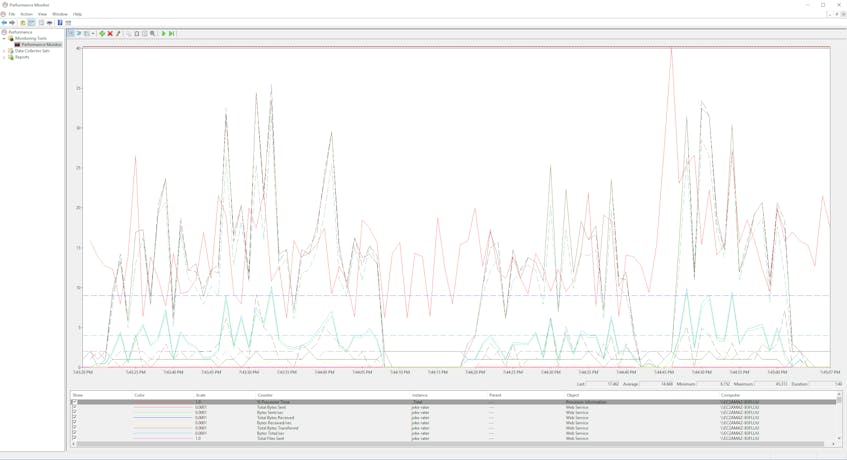Click the blue Help icon in toolbar

pos(60,23)
